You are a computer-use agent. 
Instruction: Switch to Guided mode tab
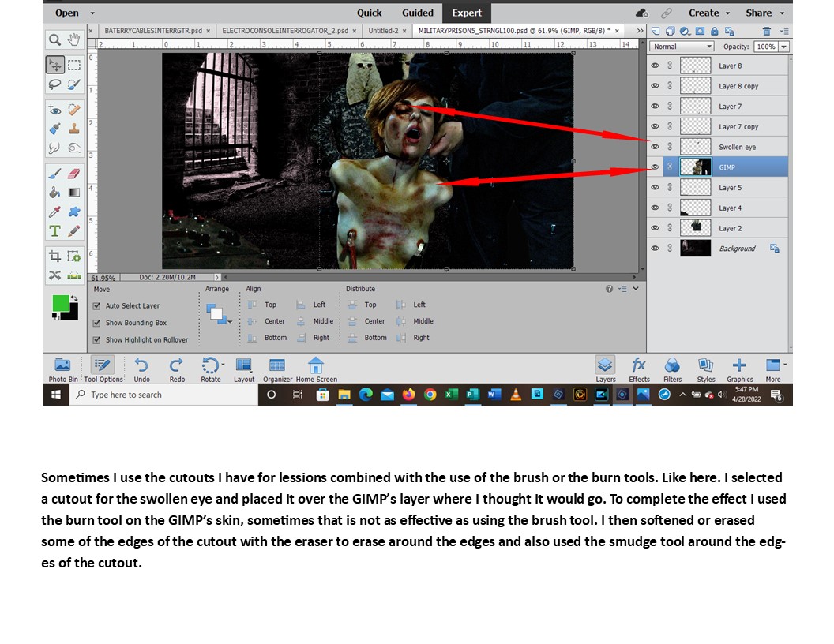(417, 13)
